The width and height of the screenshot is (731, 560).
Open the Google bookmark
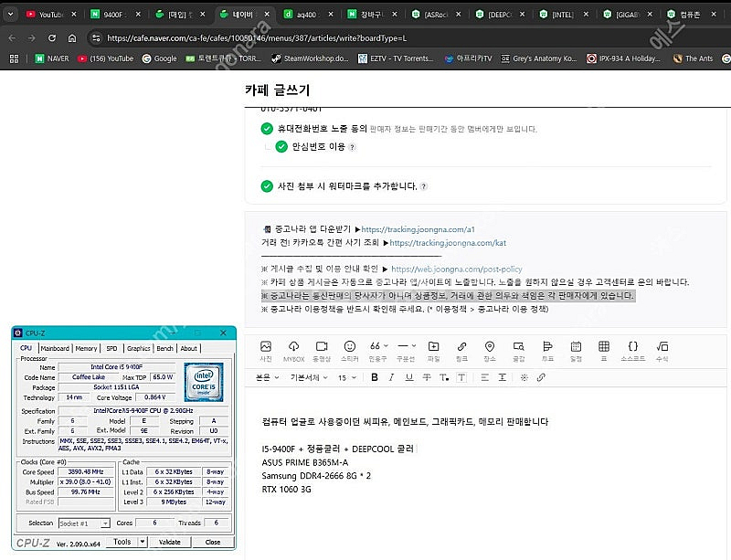(159, 58)
